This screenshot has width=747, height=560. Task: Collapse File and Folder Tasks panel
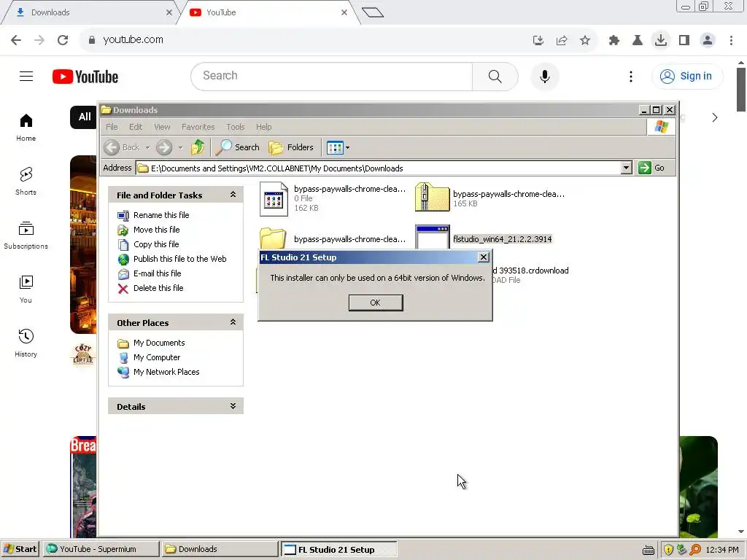pos(233,194)
